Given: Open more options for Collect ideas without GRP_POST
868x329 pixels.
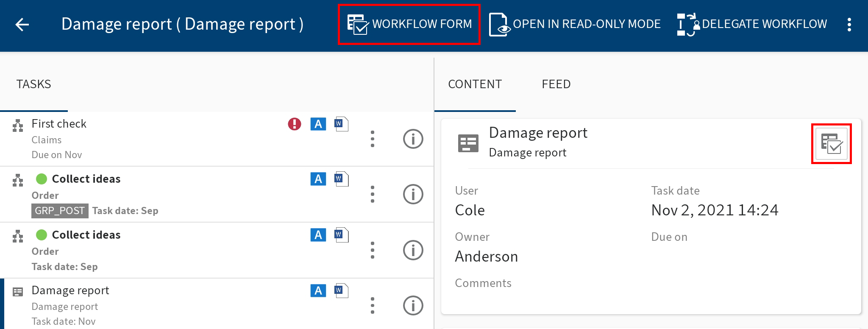Looking at the screenshot, I should click(x=373, y=250).
